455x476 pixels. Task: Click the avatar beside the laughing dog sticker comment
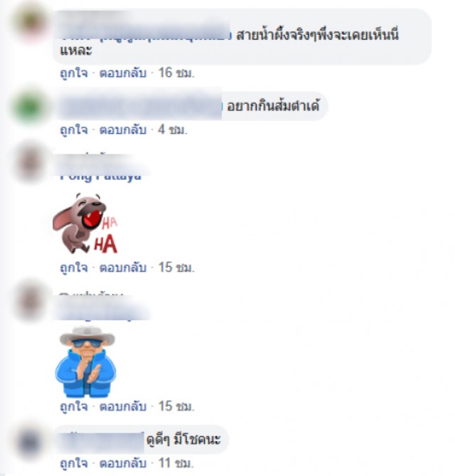click(x=30, y=163)
